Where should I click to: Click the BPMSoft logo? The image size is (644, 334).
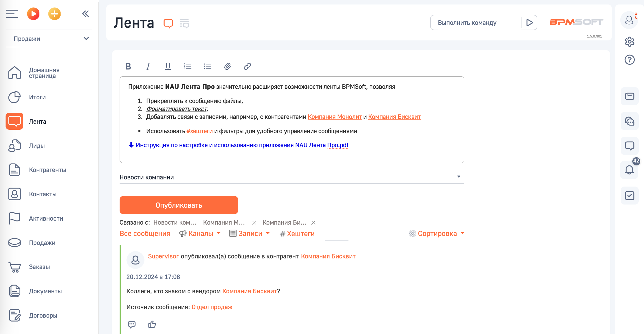[577, 22]
